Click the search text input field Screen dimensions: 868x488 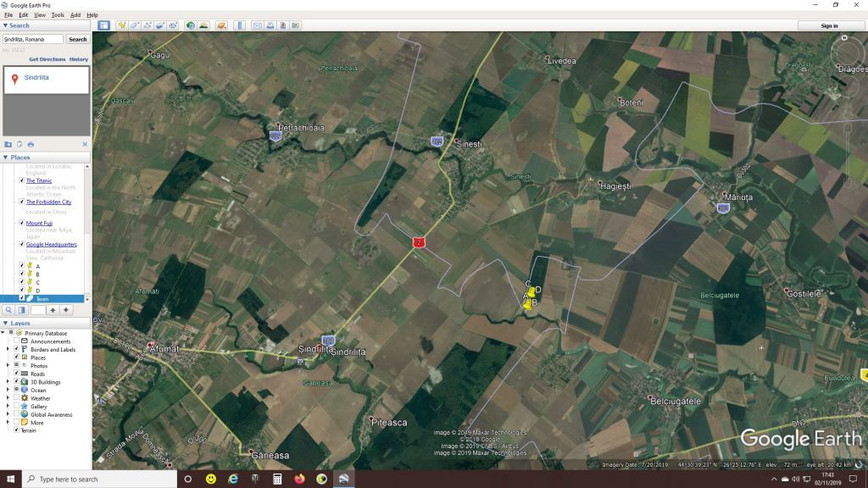point(32,39)
